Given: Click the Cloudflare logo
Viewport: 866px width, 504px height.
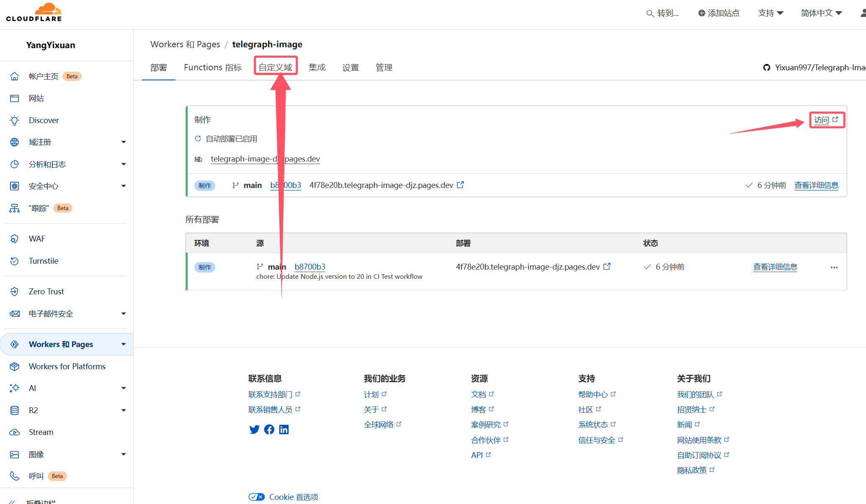Looking at the screenshot, I should tap(34, 13).
